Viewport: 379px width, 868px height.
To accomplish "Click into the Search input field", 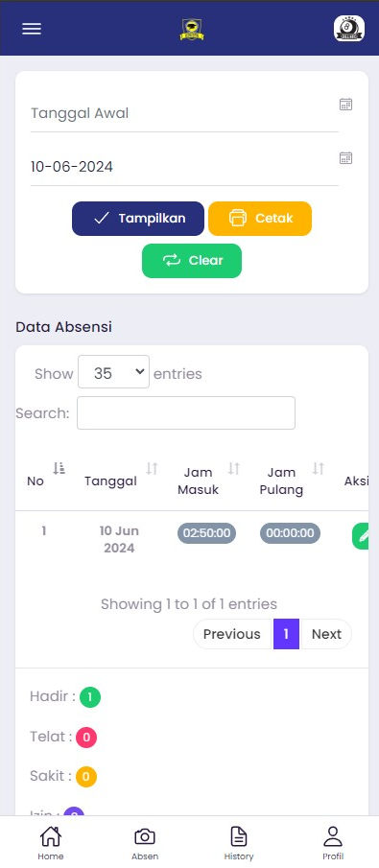I will click(186, 413).
